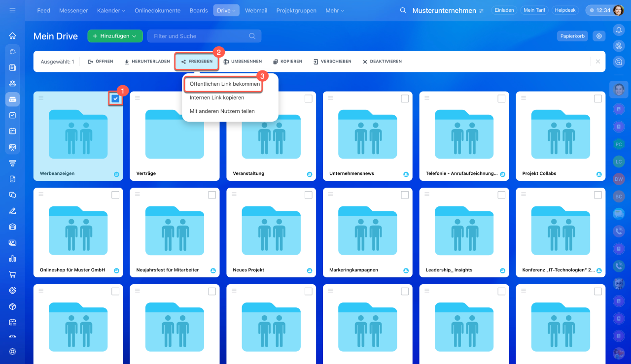The width and height of the screenshot is (631, 364).
Task: Expand the Drive dropdown in the top navigation
Action: pos(226,10)
